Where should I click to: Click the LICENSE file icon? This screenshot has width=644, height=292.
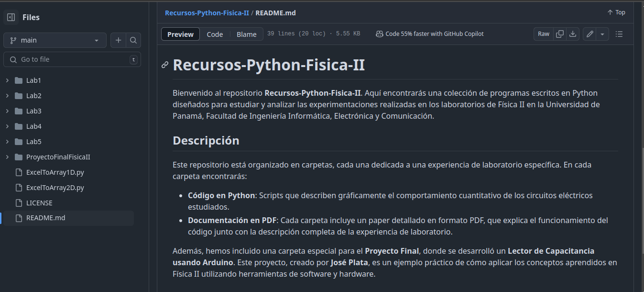(19, 203)
